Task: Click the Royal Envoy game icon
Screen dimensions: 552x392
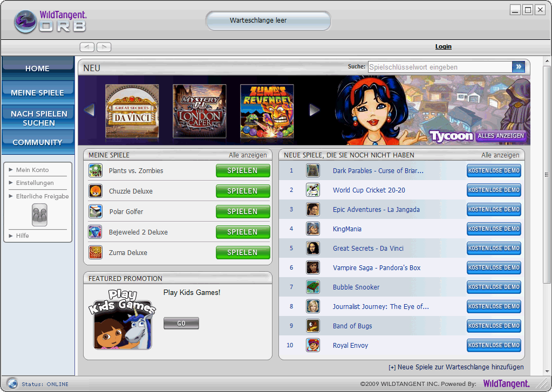Action: (x=312, y=345)
